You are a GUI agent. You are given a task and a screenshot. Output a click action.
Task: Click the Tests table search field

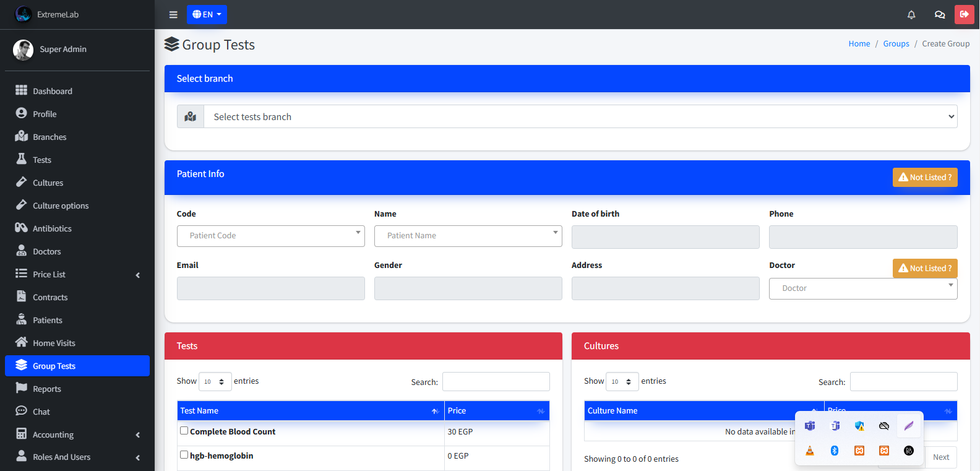(496, 382)
